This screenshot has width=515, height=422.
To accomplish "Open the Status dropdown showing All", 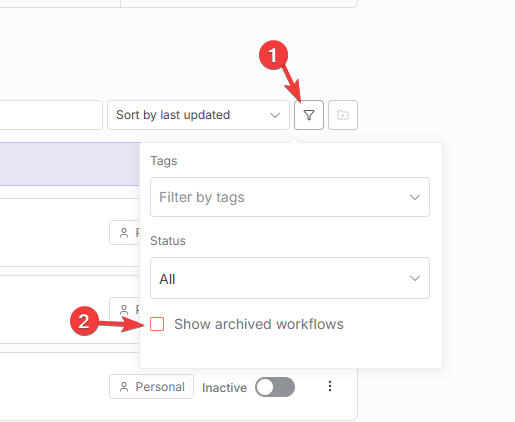I will [290, 278].
